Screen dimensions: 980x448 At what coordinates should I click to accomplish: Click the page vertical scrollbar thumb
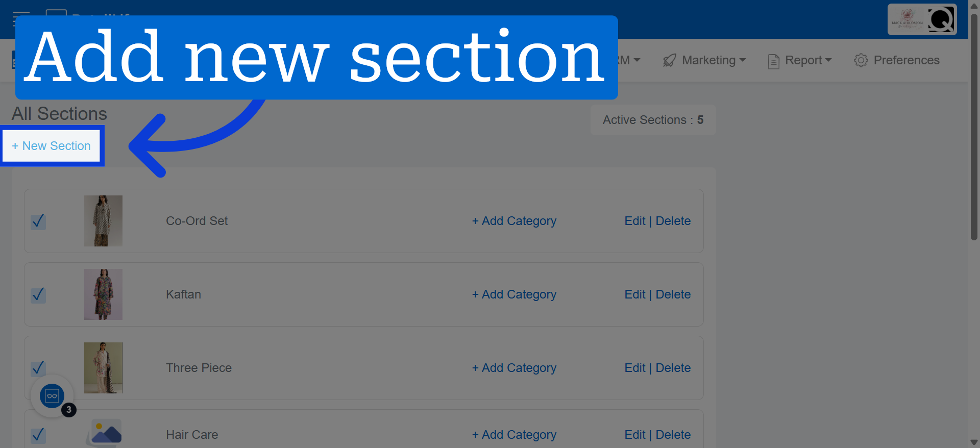point(974,128)
